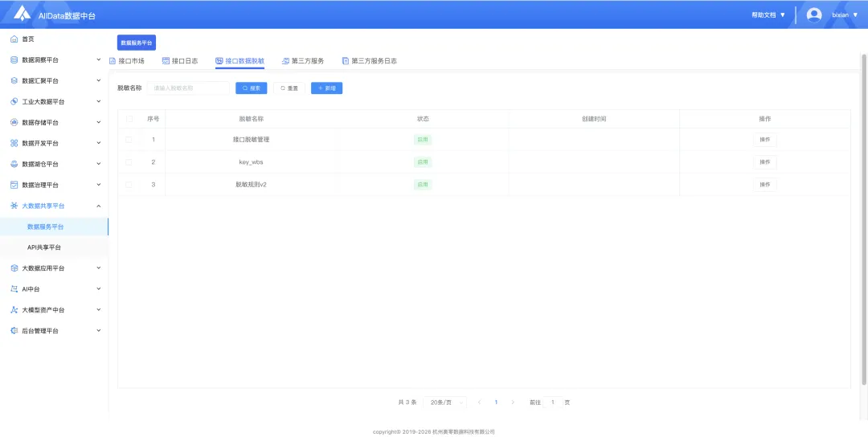Switch to the 接口日志 tab
868x441 pixels.
tap(180, 61)
